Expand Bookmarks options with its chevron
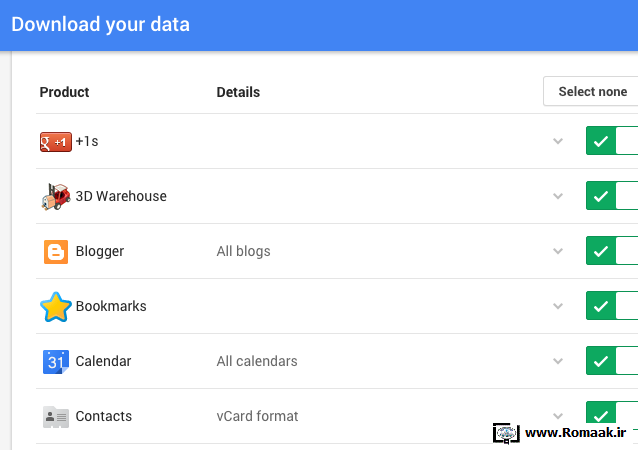This screenshot has width=638, height=450. 558,306
